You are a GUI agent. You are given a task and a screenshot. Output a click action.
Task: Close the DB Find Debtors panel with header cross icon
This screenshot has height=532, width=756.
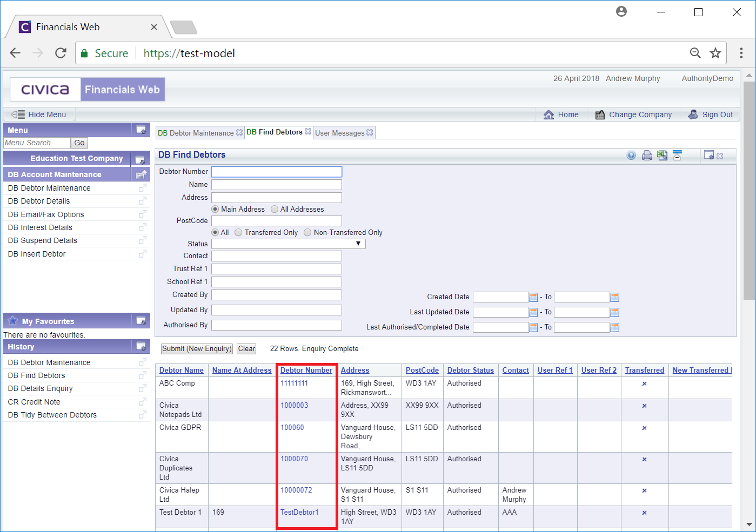point(720,156)
